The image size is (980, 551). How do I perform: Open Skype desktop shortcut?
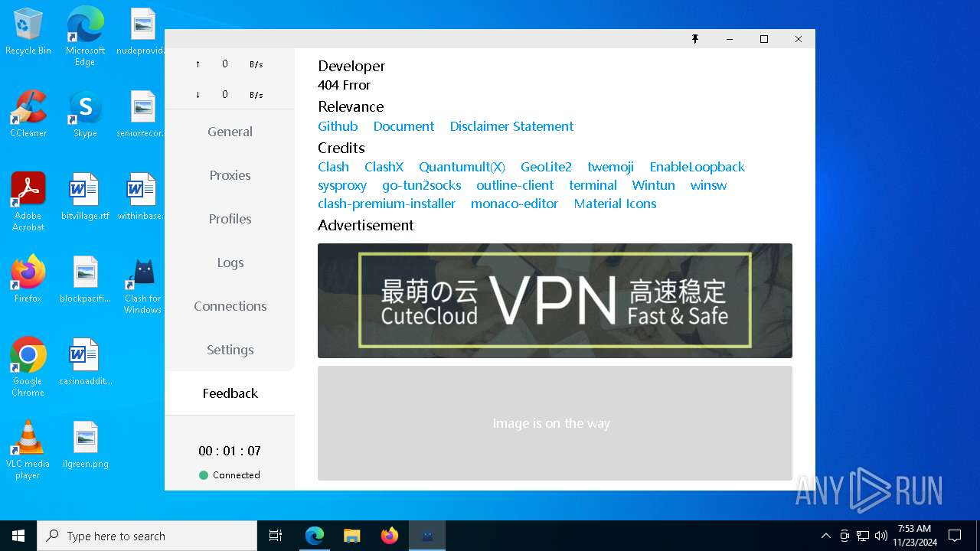click(85, 114)
